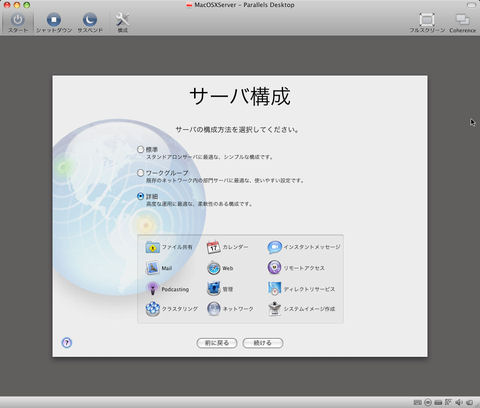480x408 pixels.
Task: Click the Clustering (クラスタリング) icon
Action: 153,309
